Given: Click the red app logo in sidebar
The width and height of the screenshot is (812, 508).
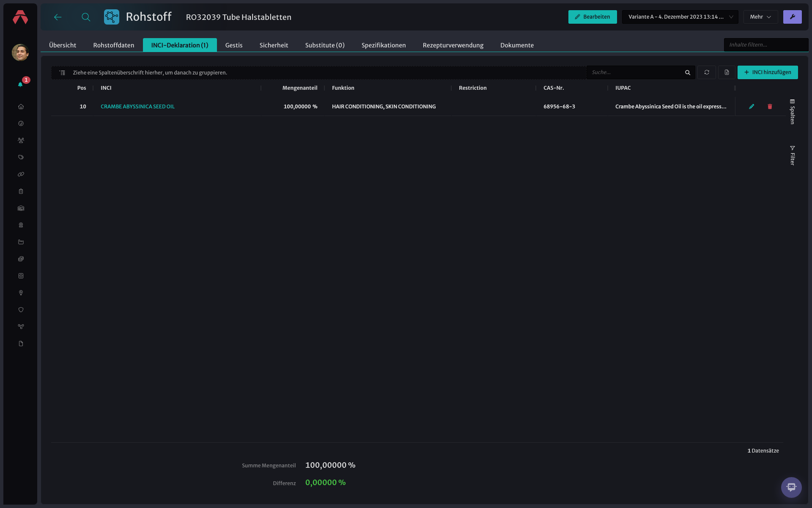Looking at the screenshot, I should [x=20, y=17].
